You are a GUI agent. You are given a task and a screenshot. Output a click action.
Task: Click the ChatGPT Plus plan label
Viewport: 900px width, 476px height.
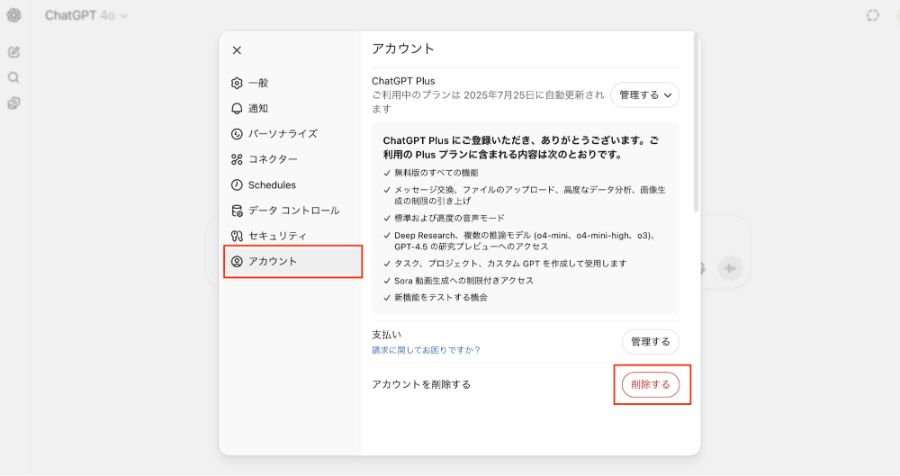pos(403,81)
